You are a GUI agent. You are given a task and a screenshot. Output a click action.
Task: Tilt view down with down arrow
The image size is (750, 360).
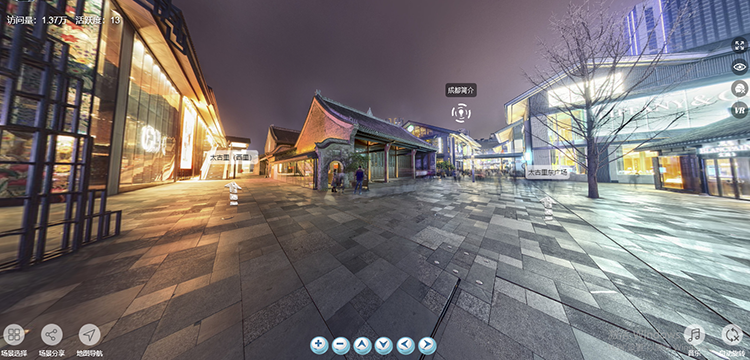(x=384, y=345)
